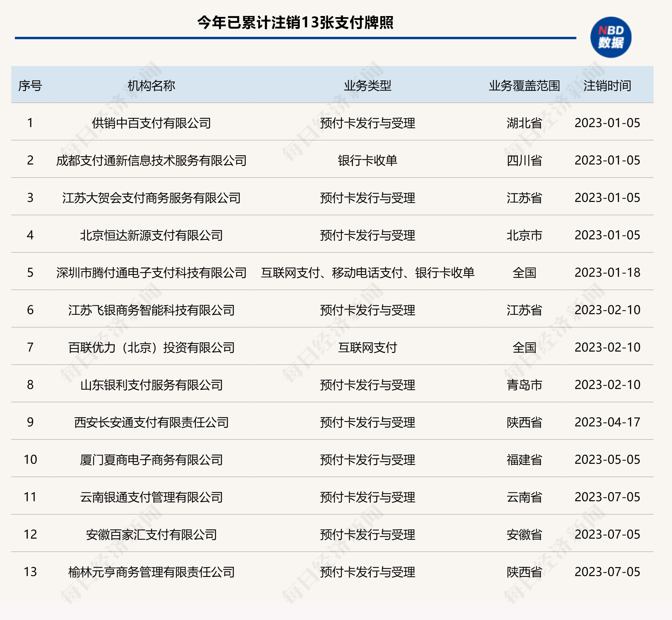Click the 青岛市 coverage cell
672x620 pixels.
coord(524,385)
